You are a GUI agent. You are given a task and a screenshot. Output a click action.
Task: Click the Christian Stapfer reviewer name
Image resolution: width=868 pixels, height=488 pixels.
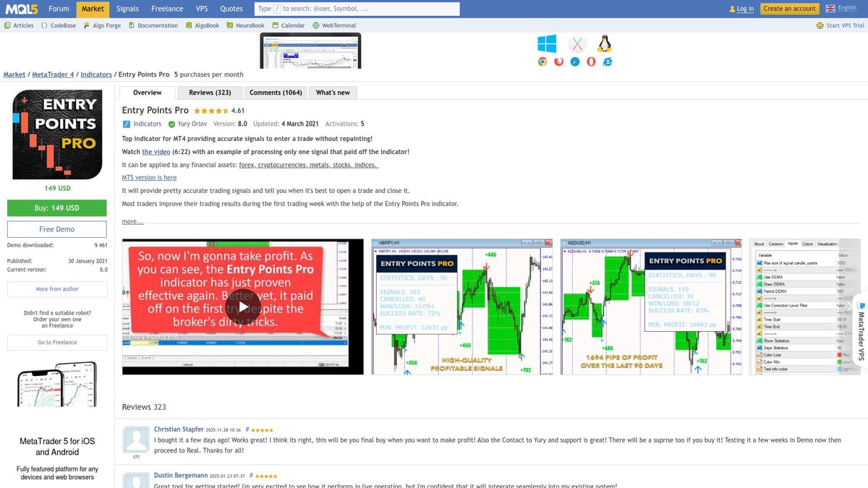[x=179, y=429]
